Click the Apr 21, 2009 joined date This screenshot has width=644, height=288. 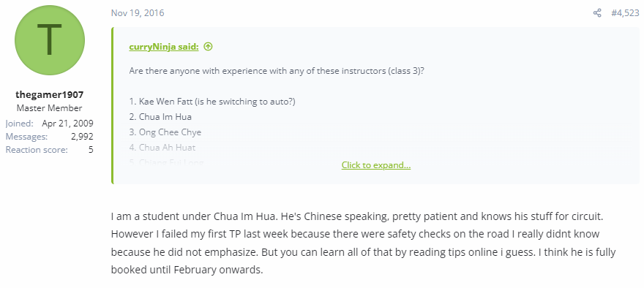coord(67,124)
